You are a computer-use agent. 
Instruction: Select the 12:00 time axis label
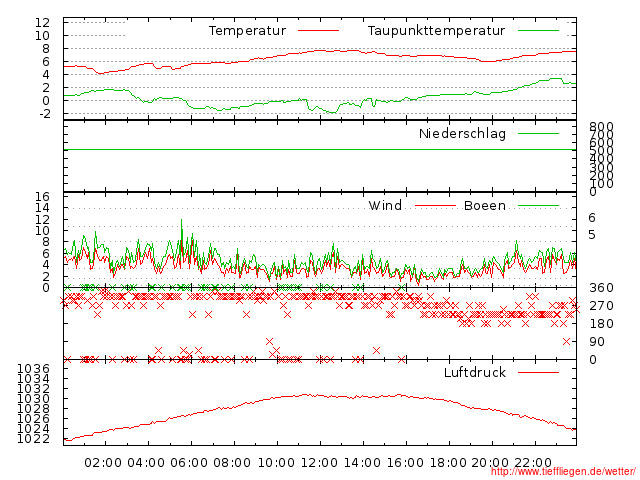(318, 463)
